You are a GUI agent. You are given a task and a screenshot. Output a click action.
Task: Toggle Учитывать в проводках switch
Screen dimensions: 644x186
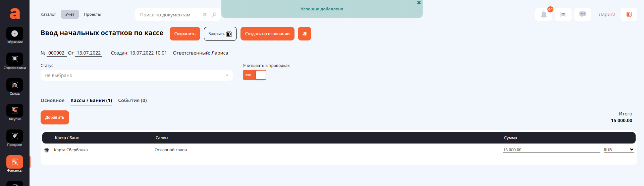[255, 75]
